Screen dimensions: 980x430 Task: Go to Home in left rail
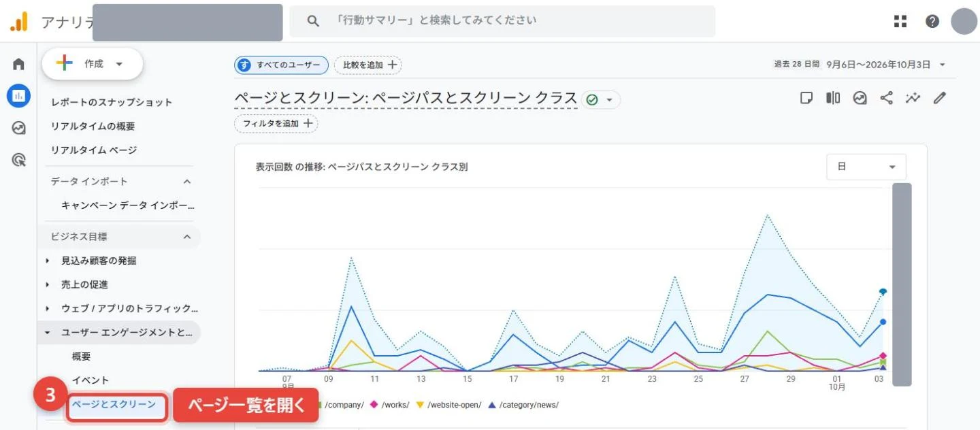[x=18, y=64]
